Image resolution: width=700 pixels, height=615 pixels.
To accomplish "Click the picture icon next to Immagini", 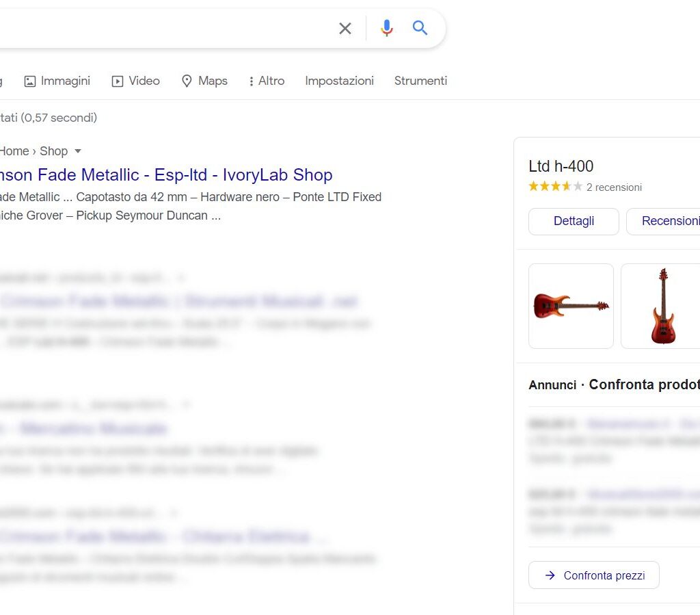I will point(30,81).
